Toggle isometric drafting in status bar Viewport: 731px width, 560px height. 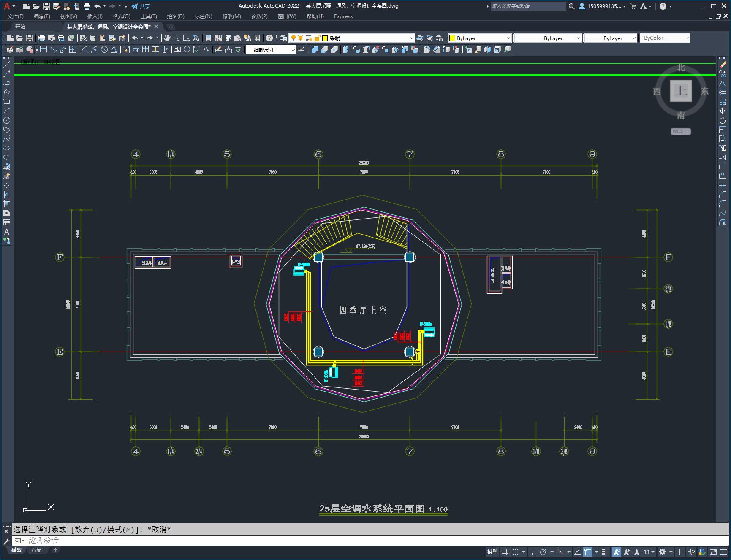click(x=560, y=552)
